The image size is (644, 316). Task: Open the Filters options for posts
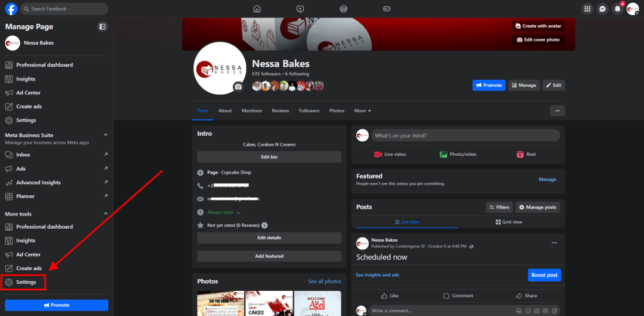point(499,207)
